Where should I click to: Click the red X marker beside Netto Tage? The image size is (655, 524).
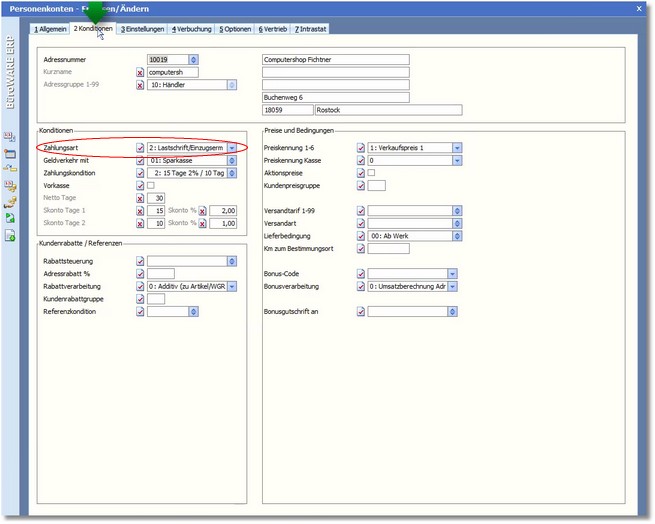point(140,198)
